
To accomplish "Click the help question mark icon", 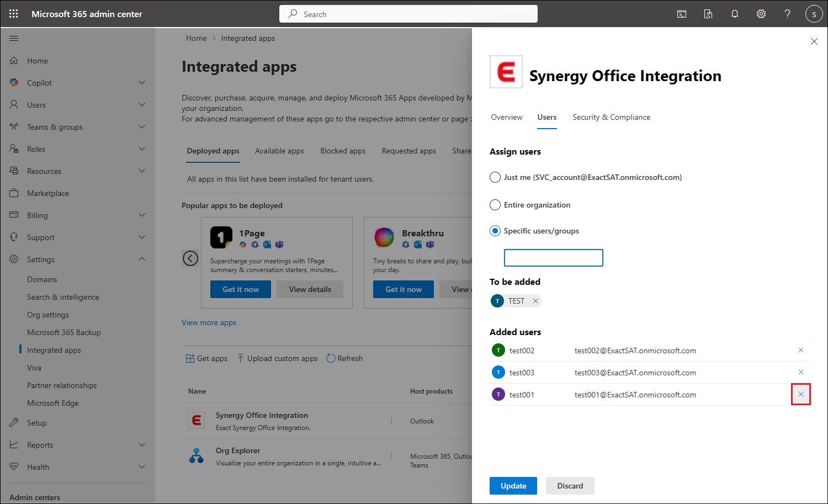I will pyautogui.click(x=787, y=14).
